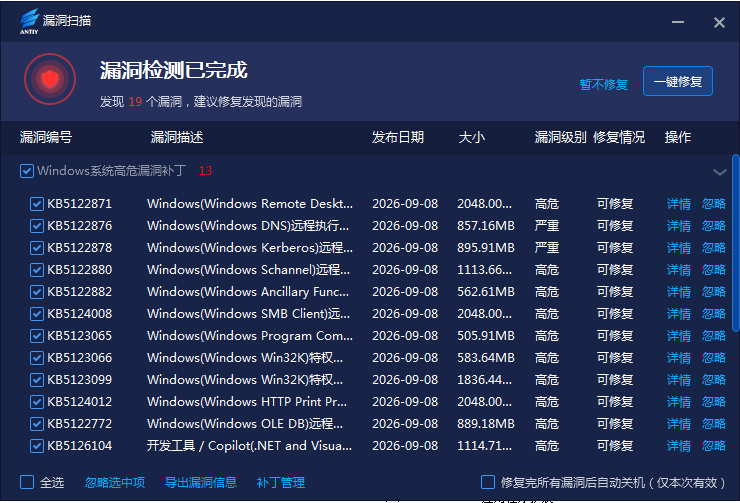
Task: Click the red shield status icon
Action: [50, 79]
